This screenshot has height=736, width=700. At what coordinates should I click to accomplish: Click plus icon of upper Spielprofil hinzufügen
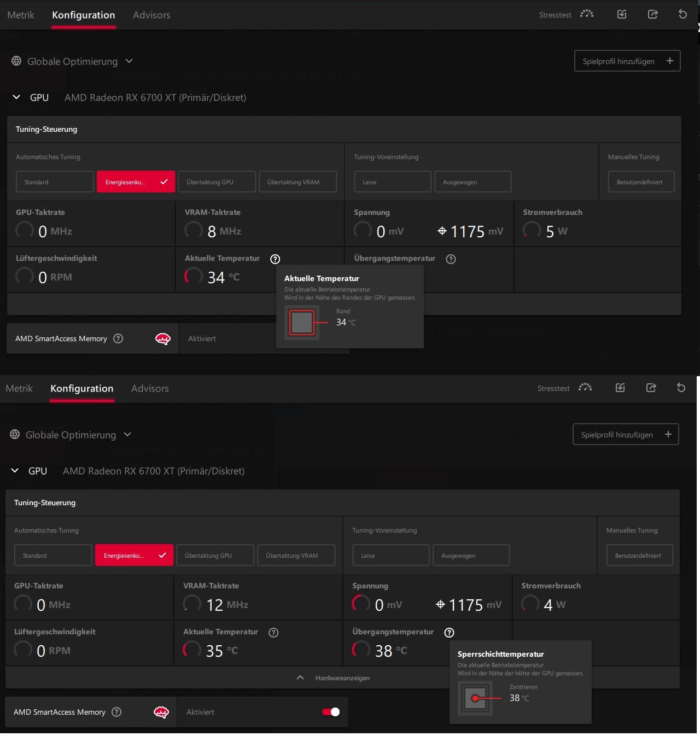pyautogui.click(x=669, y=61)
